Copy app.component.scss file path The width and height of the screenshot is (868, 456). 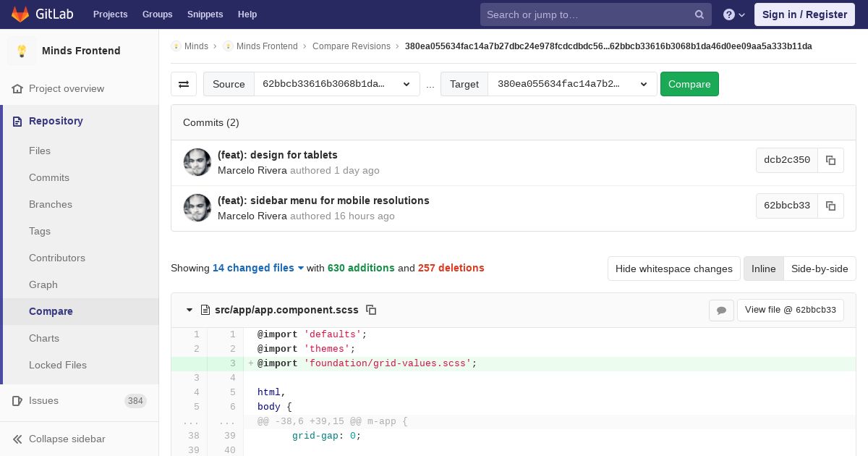coord(371,310)
